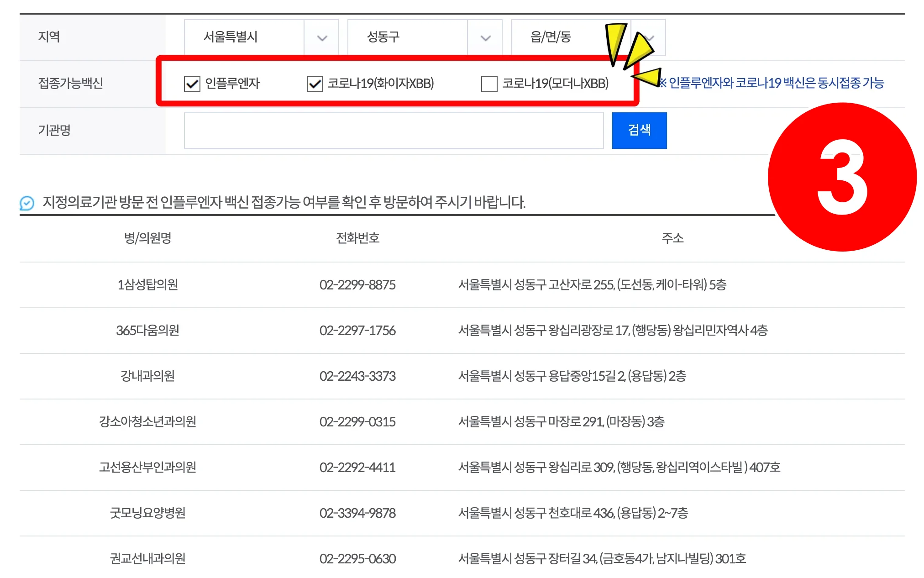Viewport: 924px width, 578px height.
Task: Click the 주소 column header
Action: pyautogui.click(x=672, y=238)
